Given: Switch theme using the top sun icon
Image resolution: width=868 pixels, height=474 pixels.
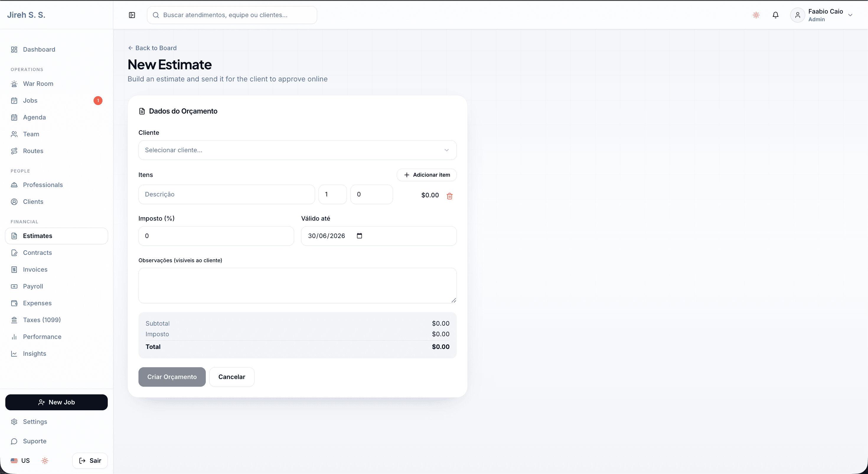Looking at the screenshot, I should coord(756,15).
